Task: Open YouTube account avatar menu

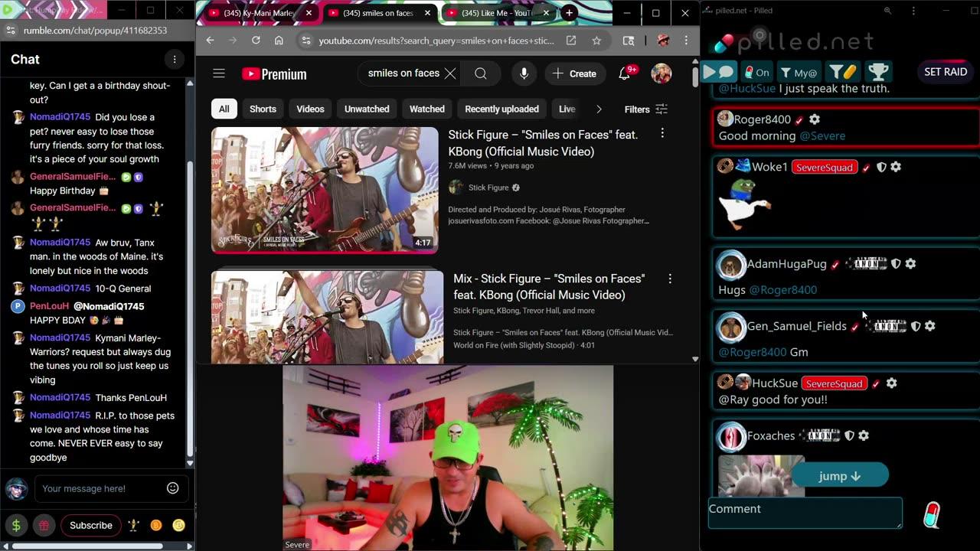Action: [661, 73]
